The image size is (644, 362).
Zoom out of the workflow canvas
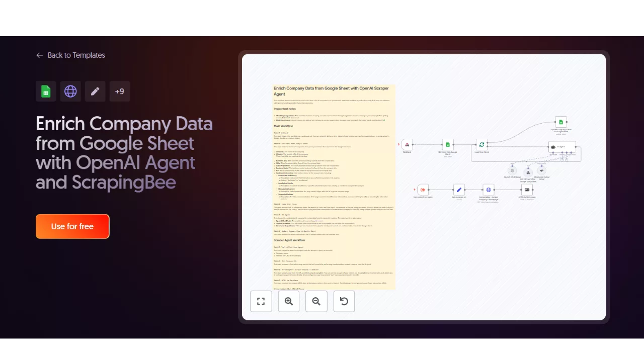[x=316, y=301]
